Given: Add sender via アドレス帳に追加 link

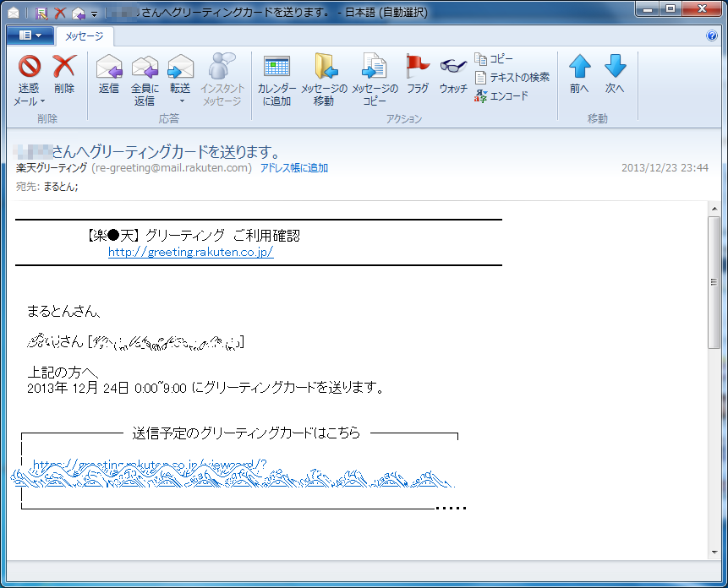Looking at the screenshot, I should [x=294, y=168].
